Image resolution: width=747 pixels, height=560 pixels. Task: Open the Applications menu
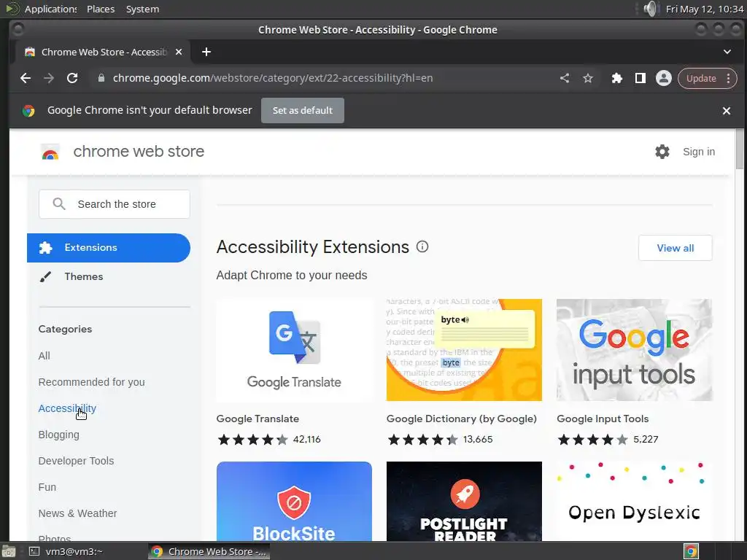click(50, 9)
